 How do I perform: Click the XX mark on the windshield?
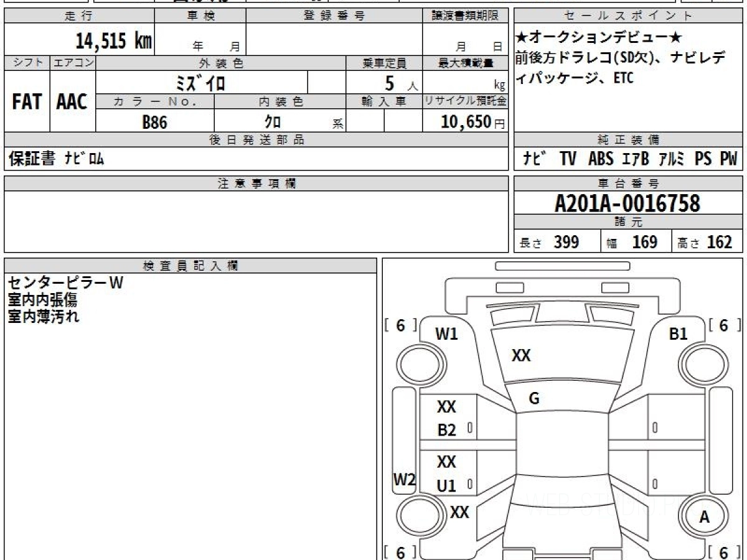(x=521, y=355)
